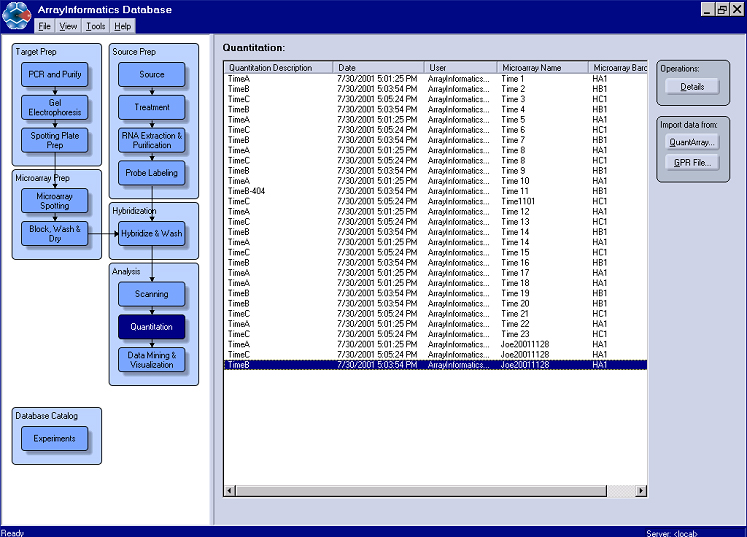Open the View menu
Image resolution: width=747 pixels, height=537 pixels.
pos(68,26)
